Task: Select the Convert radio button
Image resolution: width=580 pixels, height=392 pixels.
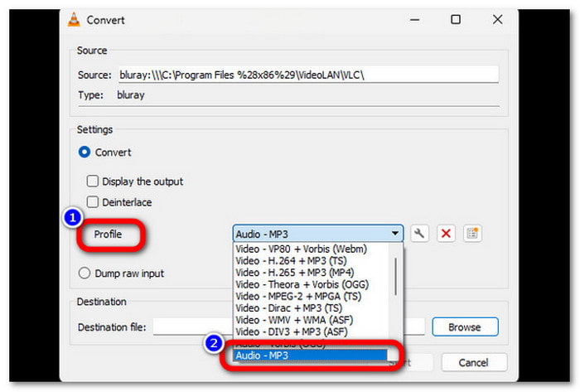Action: pos(85,152)
